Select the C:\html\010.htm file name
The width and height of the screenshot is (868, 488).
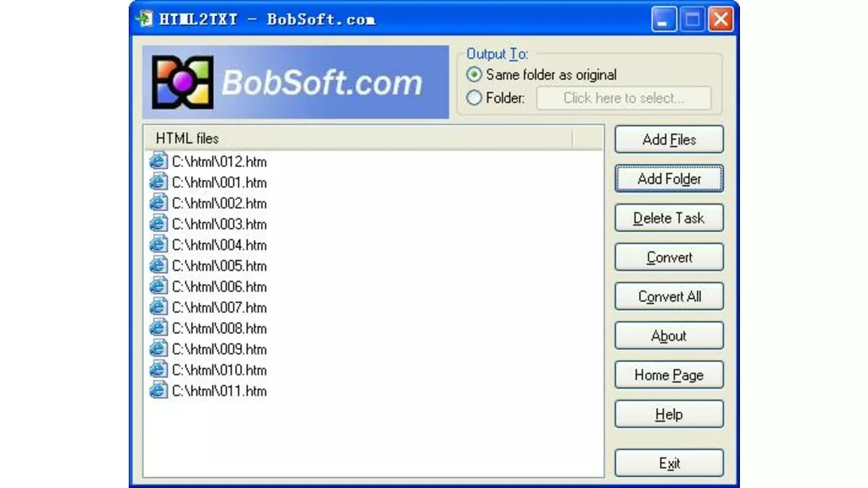tap(219, 370)
